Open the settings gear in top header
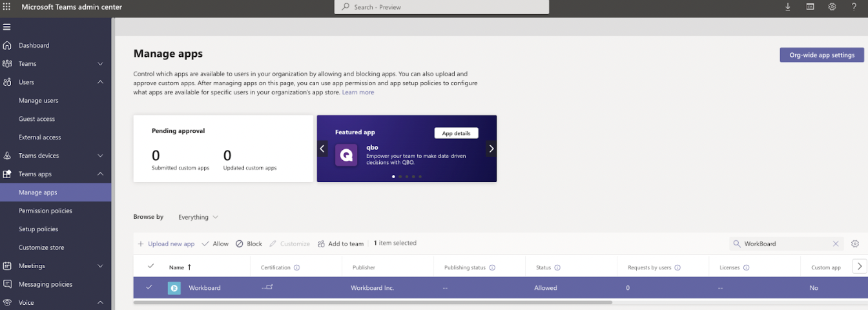 pos(832,6)
